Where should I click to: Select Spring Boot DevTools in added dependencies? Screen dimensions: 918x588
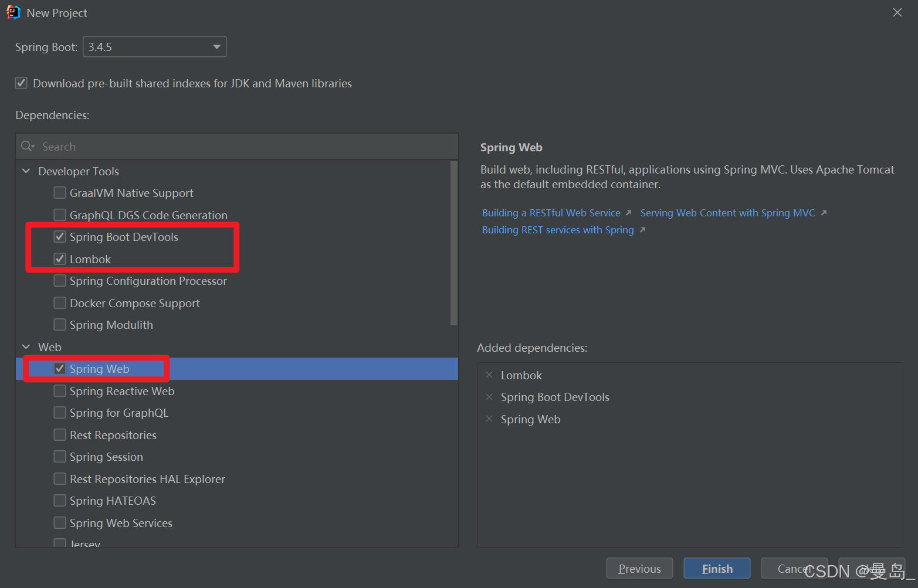pyautogui.click(x=555, y=397)
